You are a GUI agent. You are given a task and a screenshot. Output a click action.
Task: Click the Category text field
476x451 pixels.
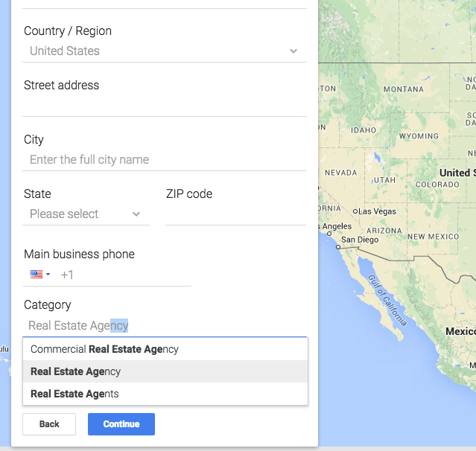point(165,325)
